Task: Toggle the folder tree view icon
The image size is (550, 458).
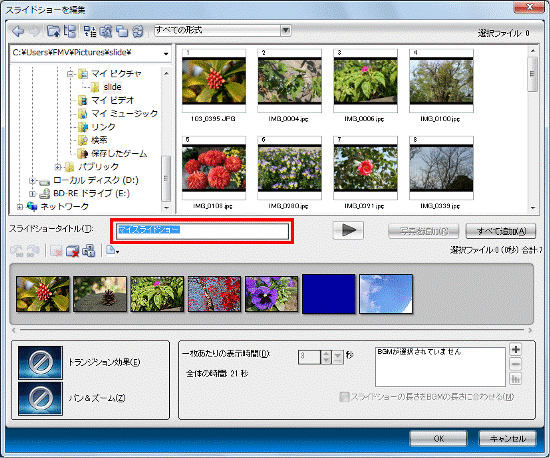Action: point(70,31)
